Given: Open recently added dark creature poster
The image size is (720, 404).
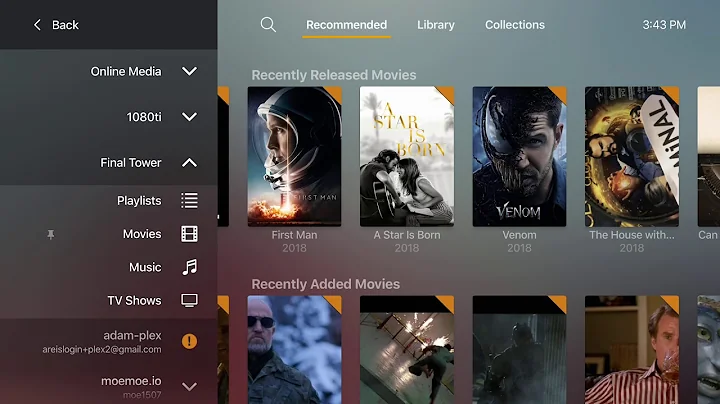Looking at the screenshot, I should click(519, 350).
